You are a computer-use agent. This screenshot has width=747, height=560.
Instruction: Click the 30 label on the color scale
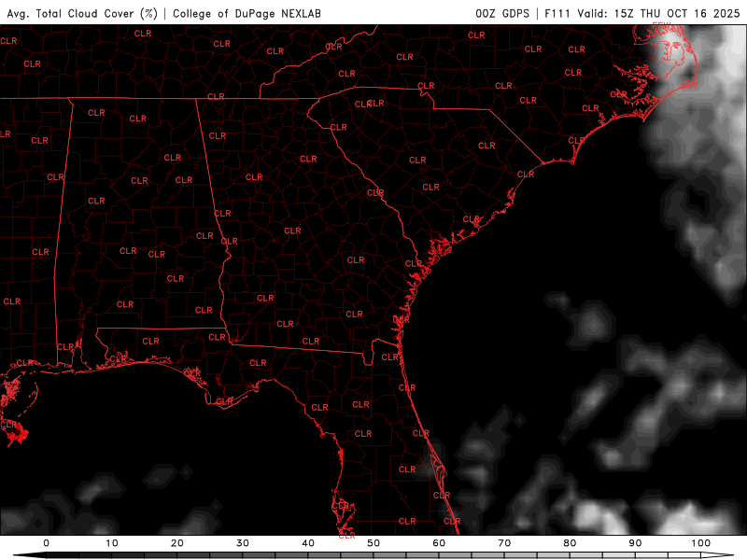point(243,543)
